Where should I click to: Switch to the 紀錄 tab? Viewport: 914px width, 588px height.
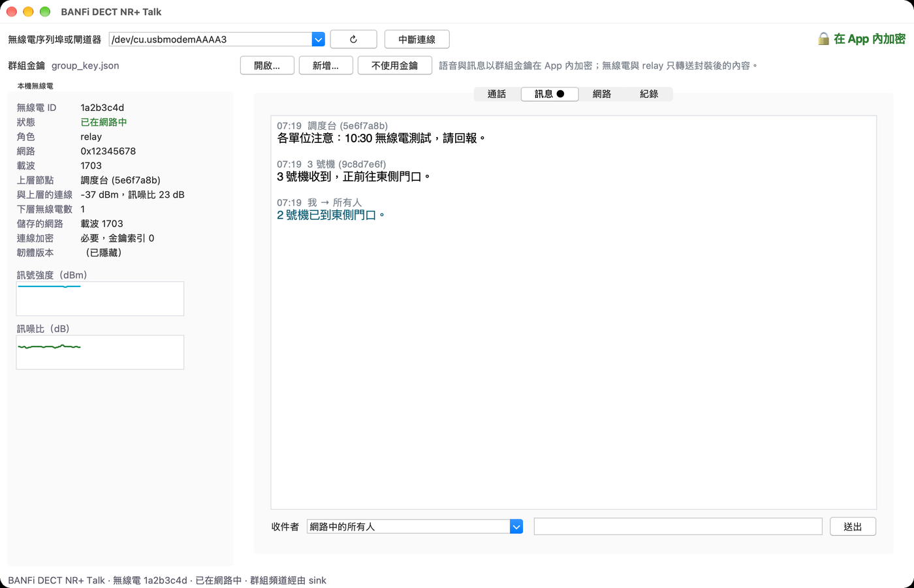click(649, 94)
